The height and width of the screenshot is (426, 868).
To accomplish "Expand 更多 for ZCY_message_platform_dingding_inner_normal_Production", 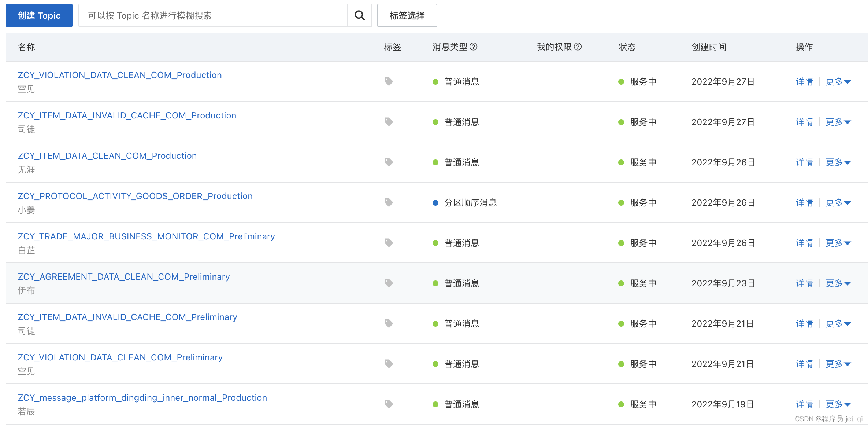I will click(838, 404).
